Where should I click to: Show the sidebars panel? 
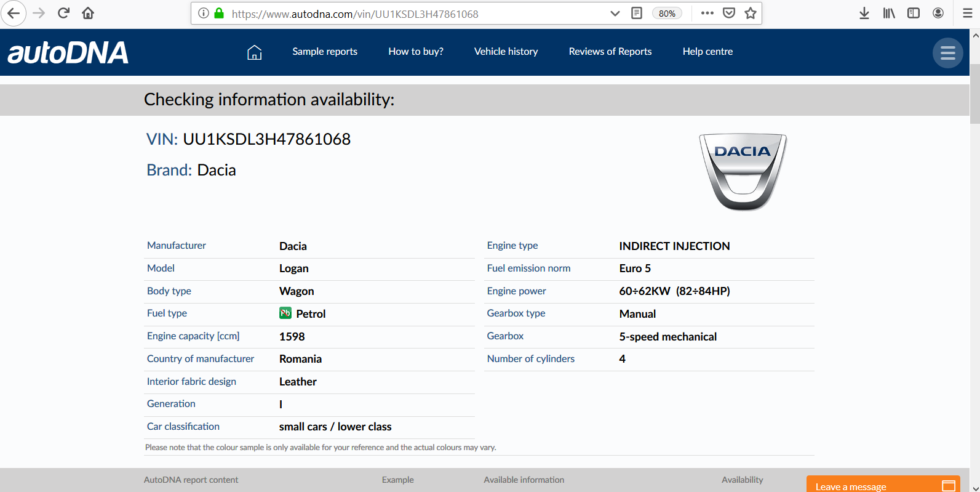click(914, 13)
